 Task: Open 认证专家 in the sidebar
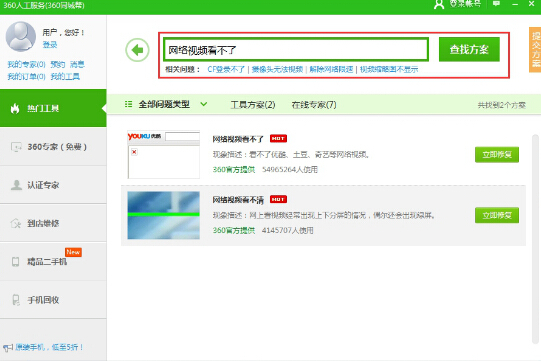(53, 185)
